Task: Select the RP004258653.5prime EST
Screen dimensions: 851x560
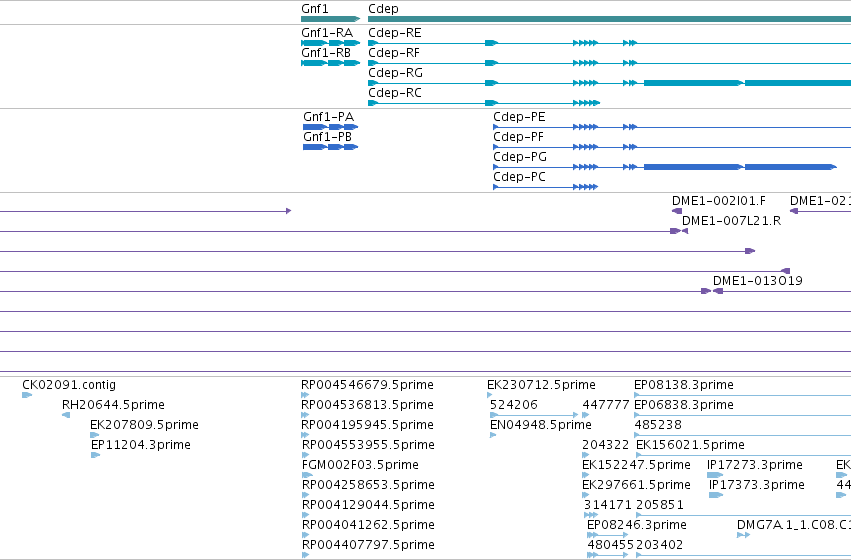Action: [x=305, y=495]
